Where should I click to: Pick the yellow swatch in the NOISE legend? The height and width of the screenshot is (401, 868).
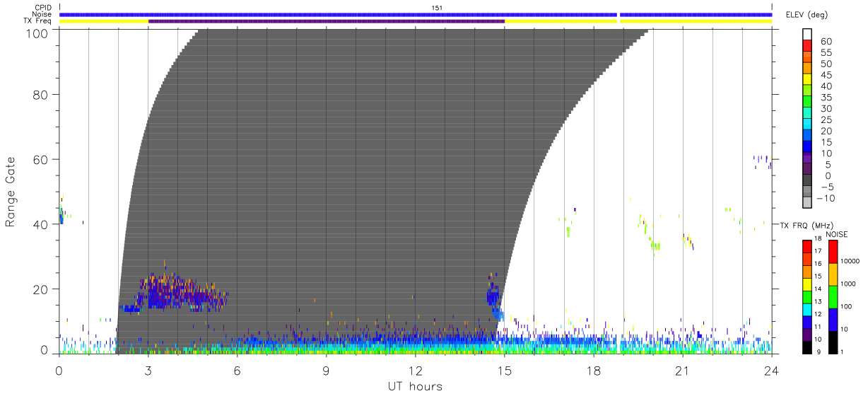pyautogui.click(x=833, y=274)
